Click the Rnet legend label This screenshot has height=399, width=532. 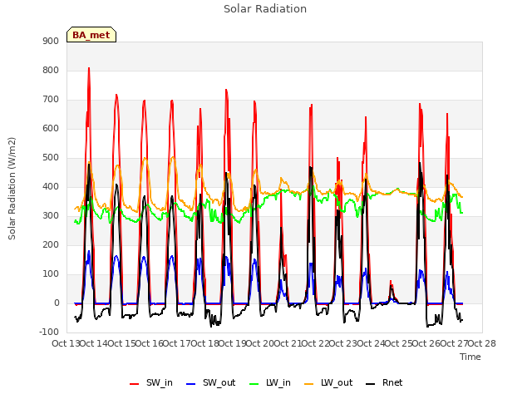392,382
